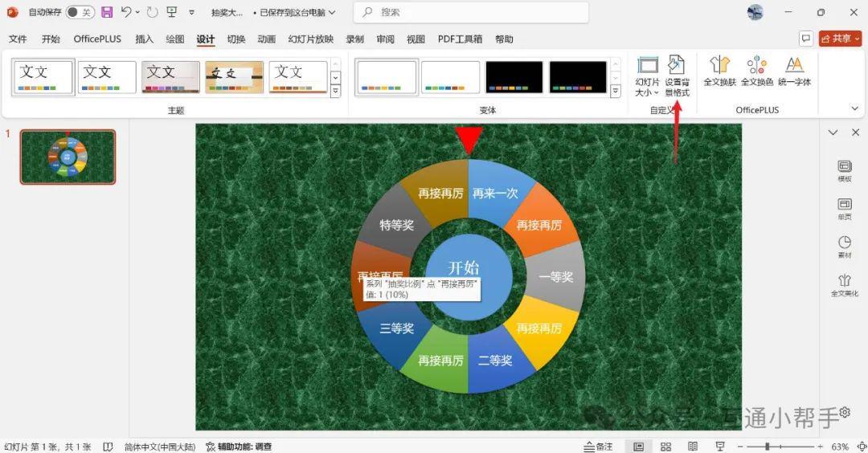Click the 全文换色 icon
The image size is (868, 453).
pyautogui.click(x=757, y=71)
